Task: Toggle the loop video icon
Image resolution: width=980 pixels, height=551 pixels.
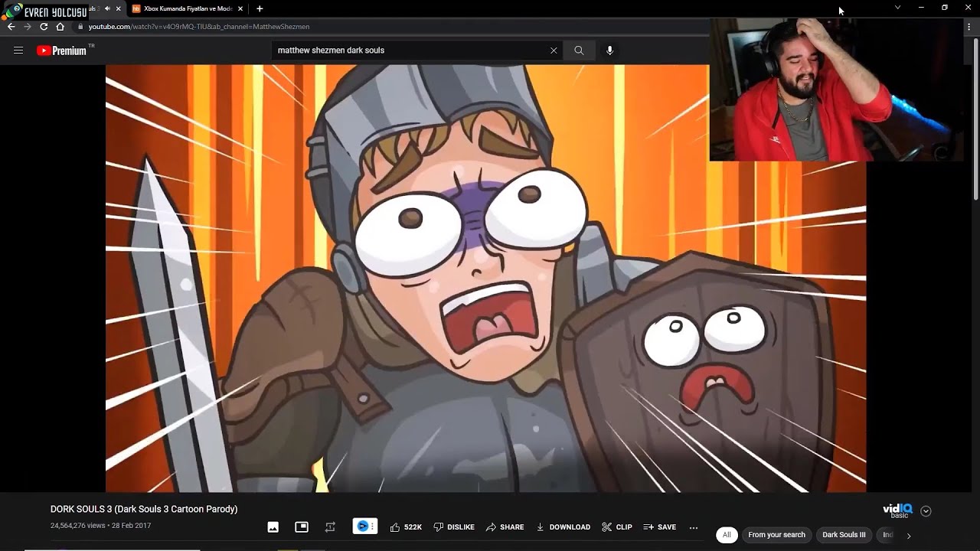Action: click(330, 527)
